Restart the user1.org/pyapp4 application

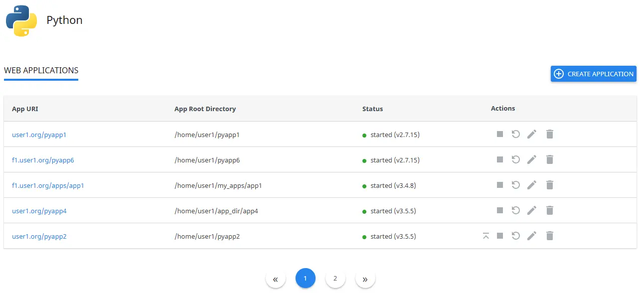[516, 210]
